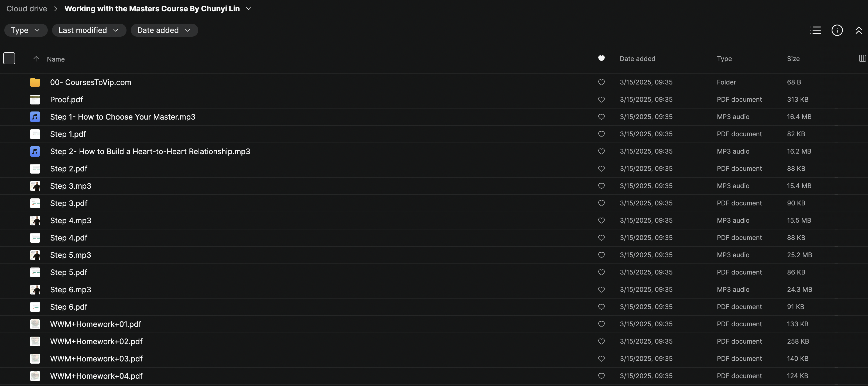Go back to Cloud drive breadcrumb
Image resolution: width=868 pixels, height=386 pixels.
coord(27,9)
